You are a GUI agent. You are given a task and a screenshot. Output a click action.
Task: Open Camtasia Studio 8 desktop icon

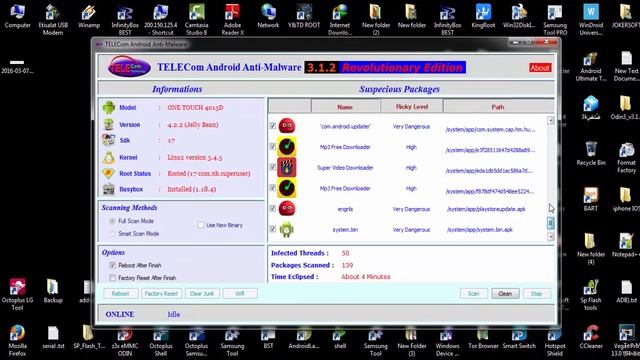(x=196, y=19)
